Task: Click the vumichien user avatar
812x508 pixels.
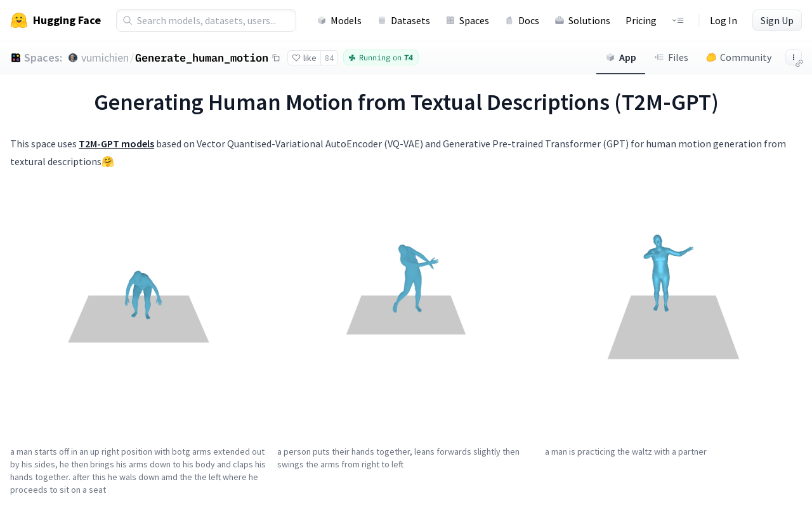Action: point(73,58)
